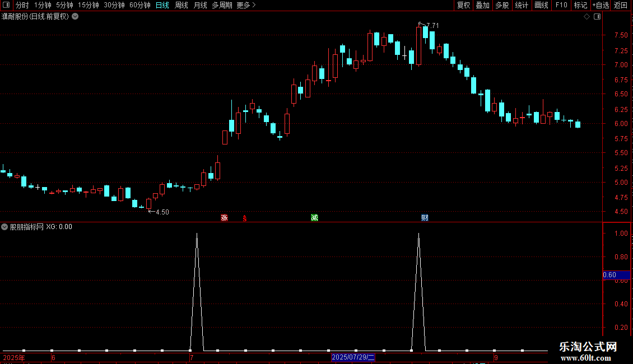
Task: Click the second XG signal spike peak
Action: click(x=418, y=234)
